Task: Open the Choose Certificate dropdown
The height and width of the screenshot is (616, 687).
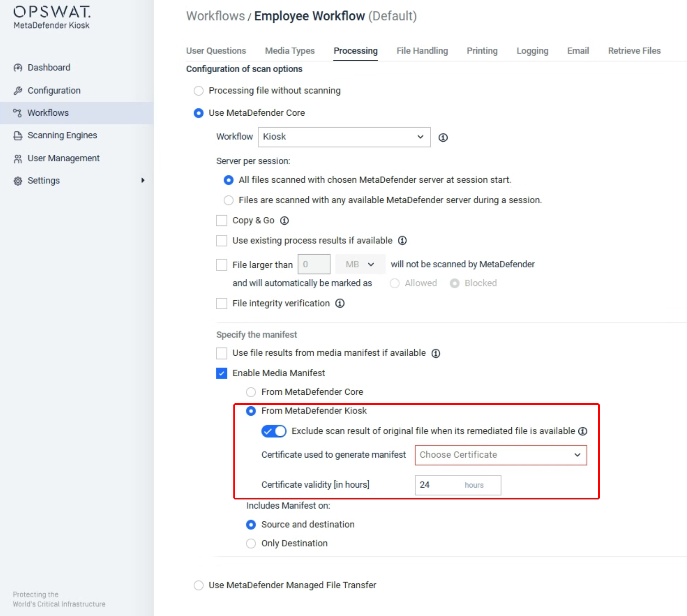Action: click(500, 455)
